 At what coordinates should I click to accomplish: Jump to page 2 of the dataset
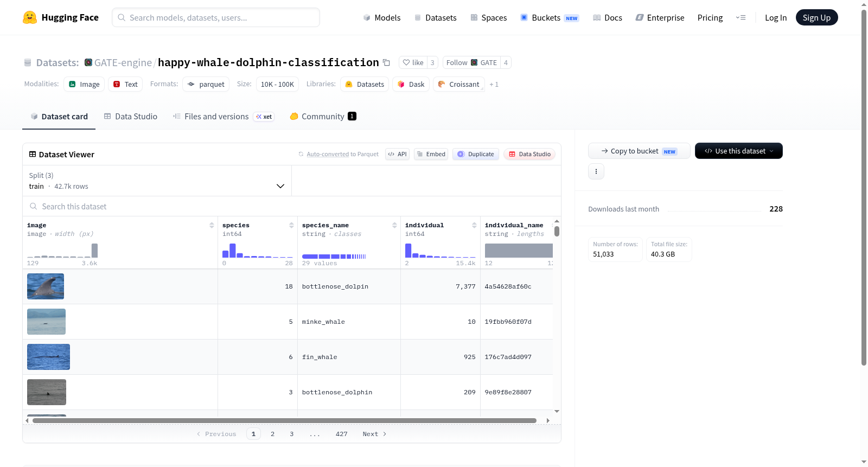[272, 434]
